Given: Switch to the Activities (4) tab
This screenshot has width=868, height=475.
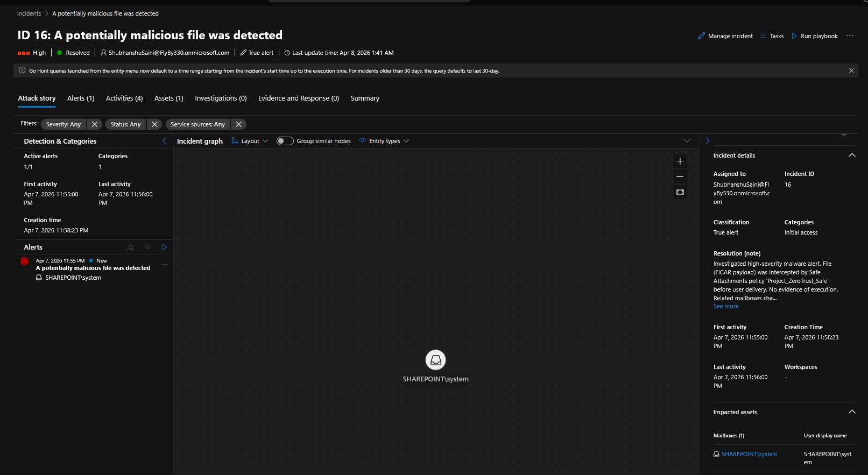Looking at the screenshot, I should [x=124, y=98].
